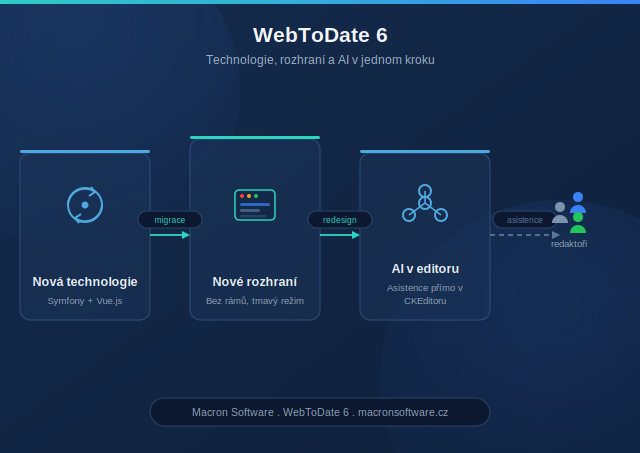
Task: Click the blue person icon above redaktoři
Action: point(578,202)
